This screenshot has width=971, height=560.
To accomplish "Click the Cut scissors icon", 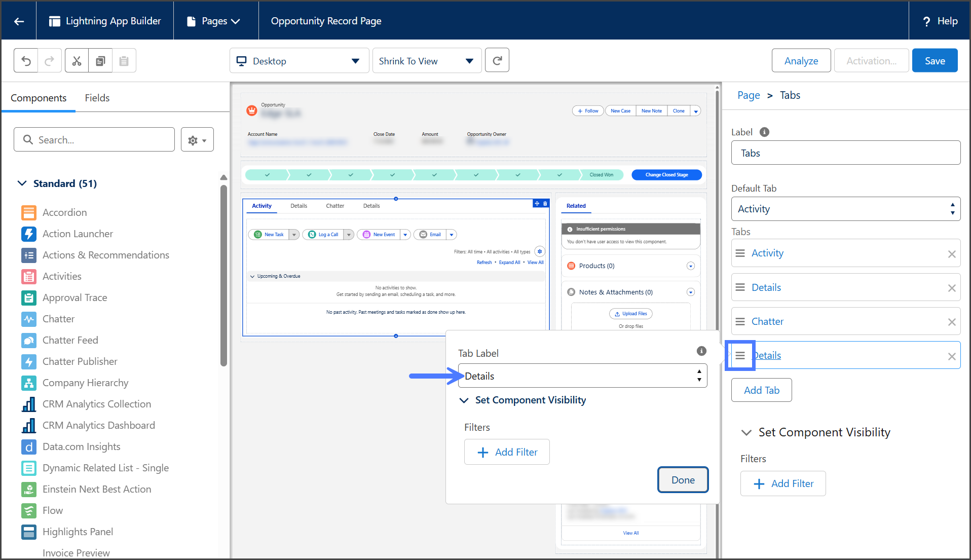I will 77,61.
